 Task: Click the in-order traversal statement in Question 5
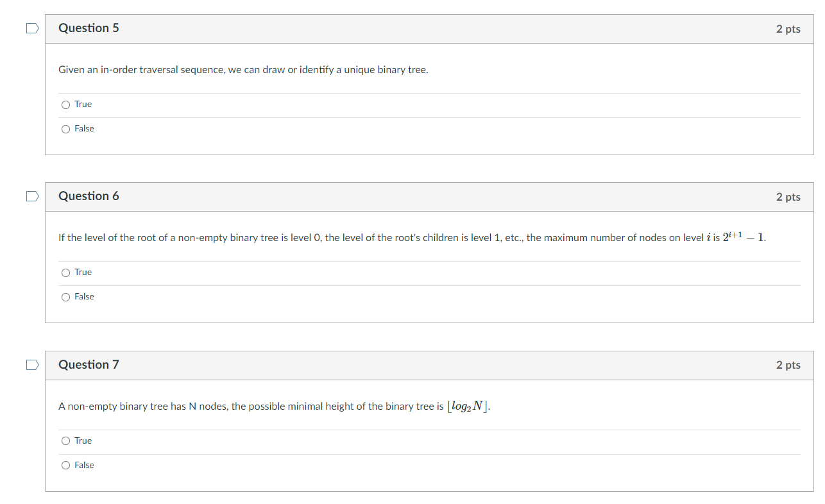(243, 69)
